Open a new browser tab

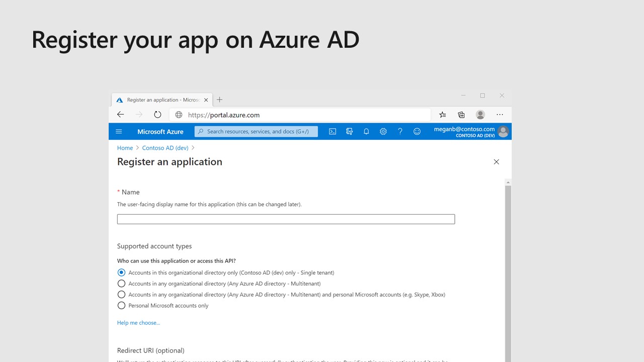(x=219, y=100)
